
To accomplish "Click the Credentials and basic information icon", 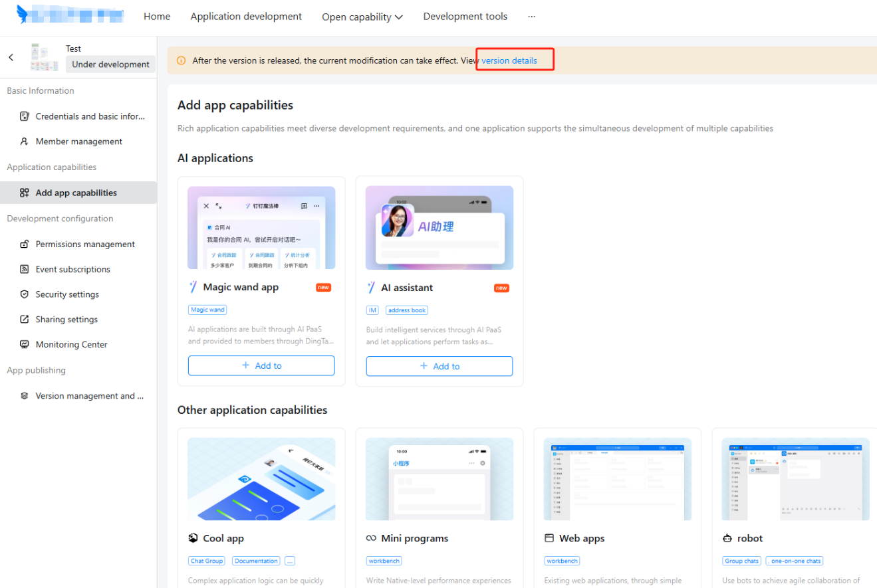I will (25, 116).
